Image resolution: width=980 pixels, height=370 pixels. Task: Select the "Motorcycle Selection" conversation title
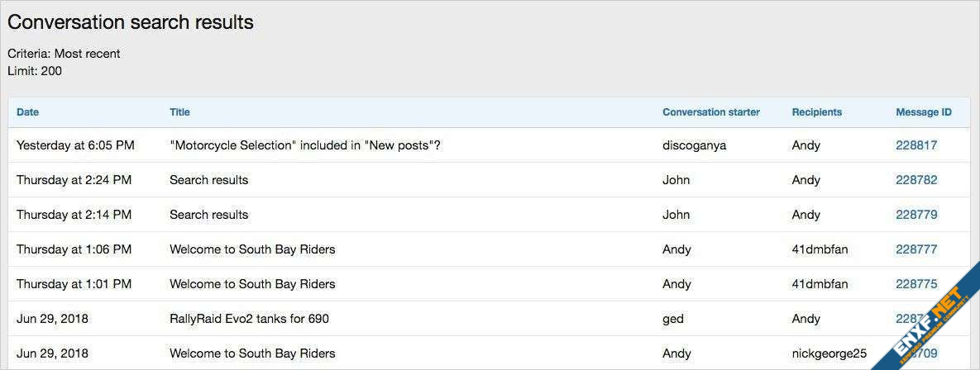tap(304, 145)
